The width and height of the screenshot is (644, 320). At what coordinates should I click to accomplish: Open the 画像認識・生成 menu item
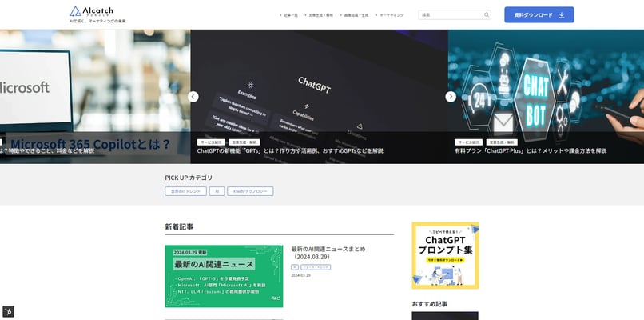[356, 15]
